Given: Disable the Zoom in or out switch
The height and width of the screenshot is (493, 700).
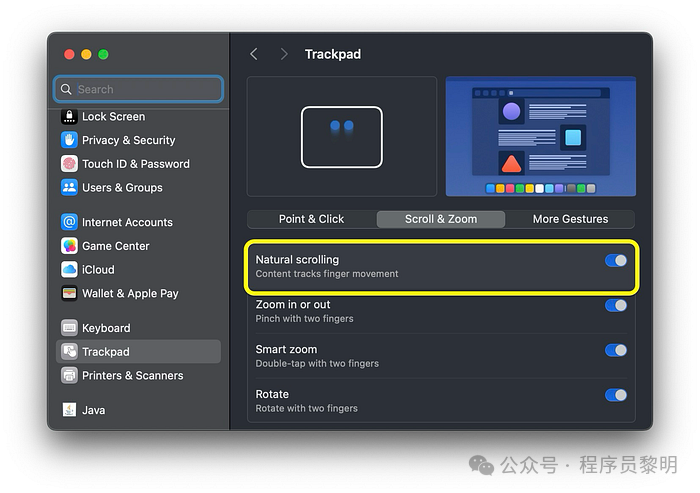Looking at the screenshot, I should (616, 305).
